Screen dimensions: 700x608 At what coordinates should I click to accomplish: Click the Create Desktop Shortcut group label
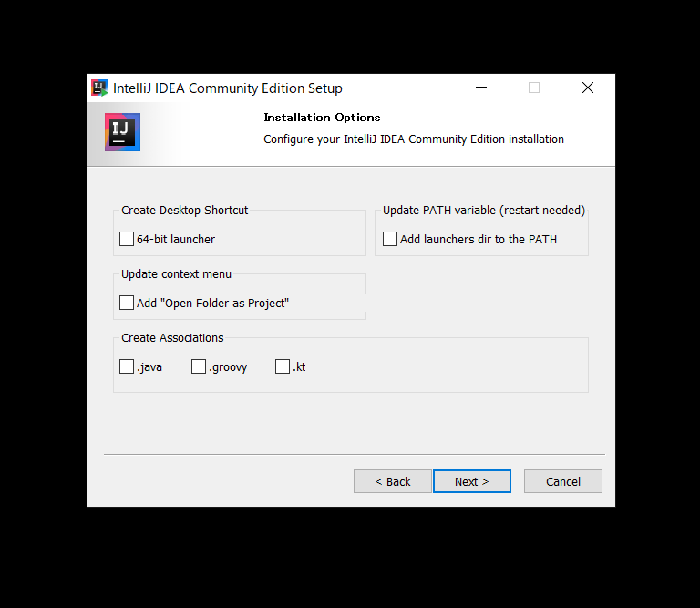(184, 211)
